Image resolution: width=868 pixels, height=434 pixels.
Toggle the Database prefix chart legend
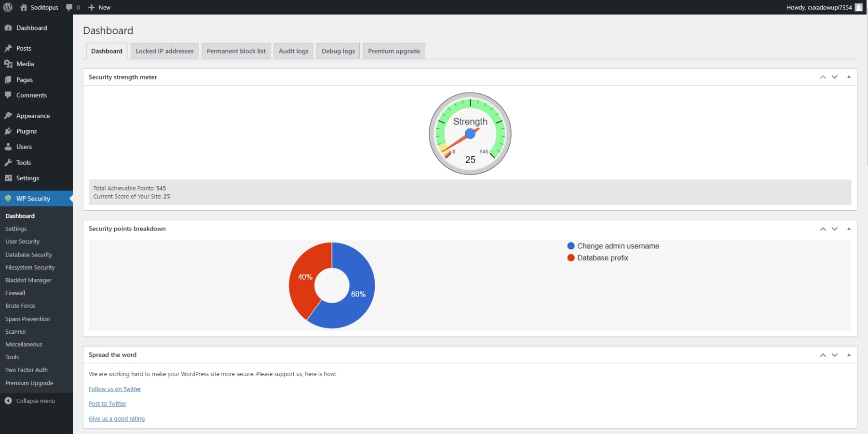pos(598,258)
